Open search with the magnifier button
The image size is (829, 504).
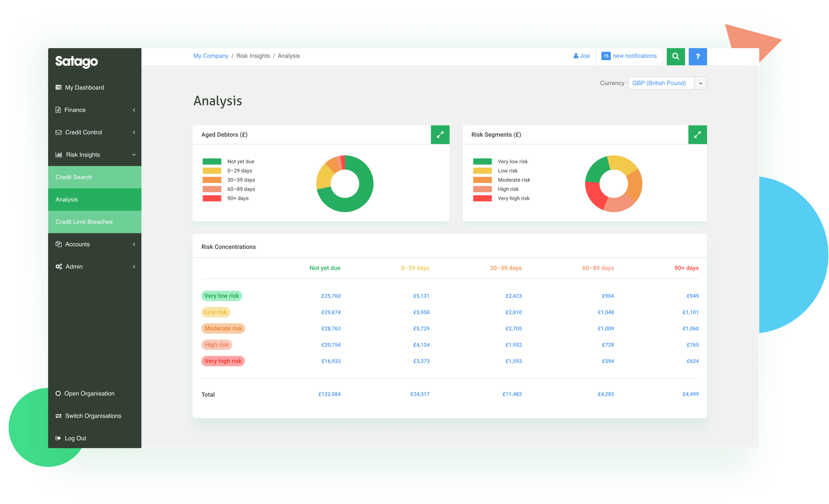pyautogui.click(x=676, y=56)
